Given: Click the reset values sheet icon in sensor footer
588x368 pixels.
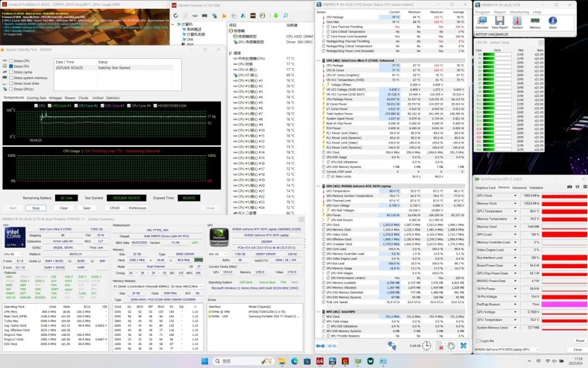Looking at the screenshot, I should click(439, 346).
